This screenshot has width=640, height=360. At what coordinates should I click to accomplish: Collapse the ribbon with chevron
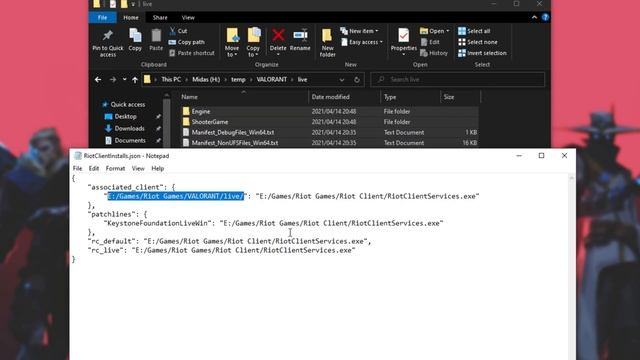pyautogui.click(x=534, y=17)
